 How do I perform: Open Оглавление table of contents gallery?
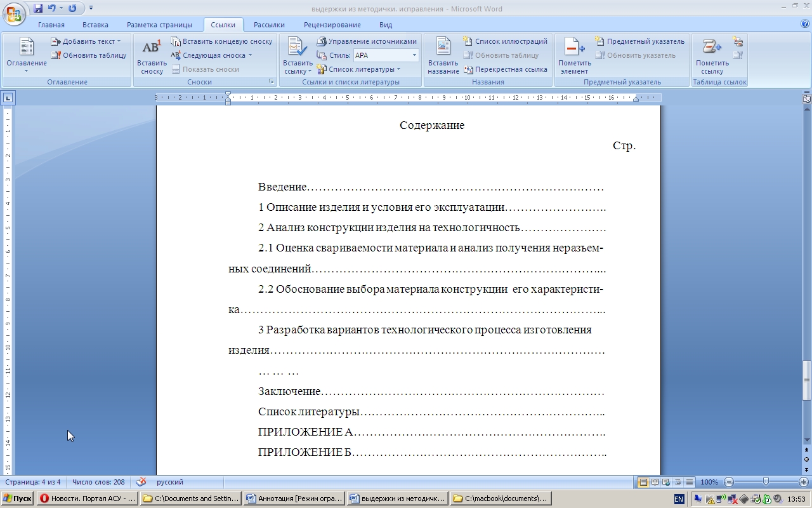(27, 56)
